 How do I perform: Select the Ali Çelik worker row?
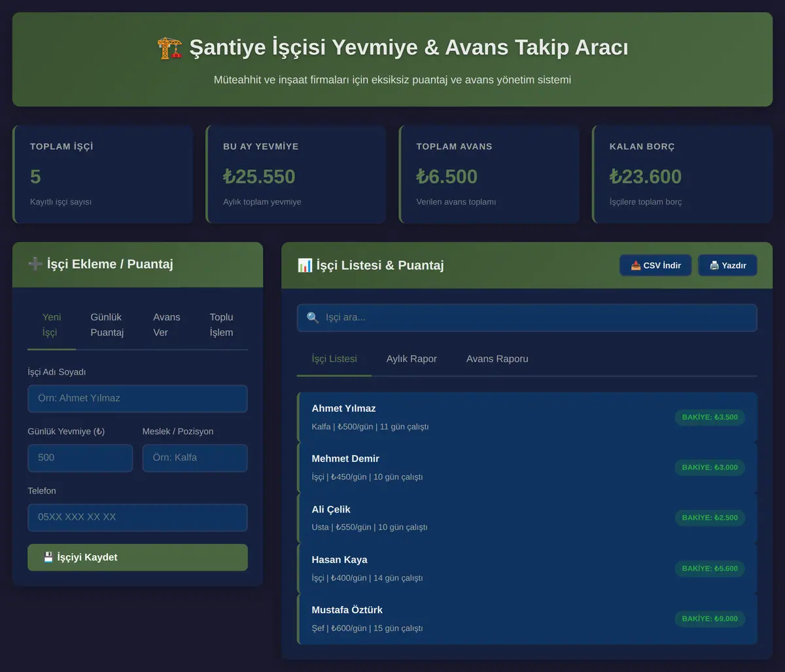tap(527, 518)
